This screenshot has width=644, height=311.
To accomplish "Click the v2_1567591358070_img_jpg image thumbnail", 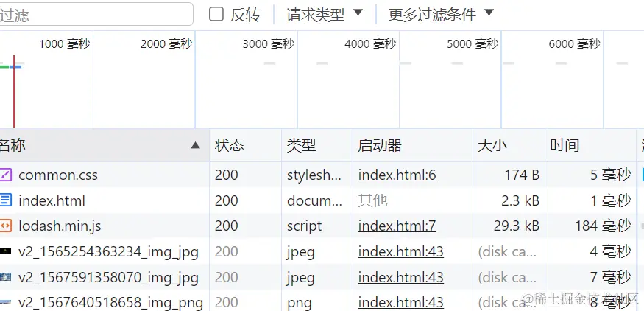I will point(5,277).
